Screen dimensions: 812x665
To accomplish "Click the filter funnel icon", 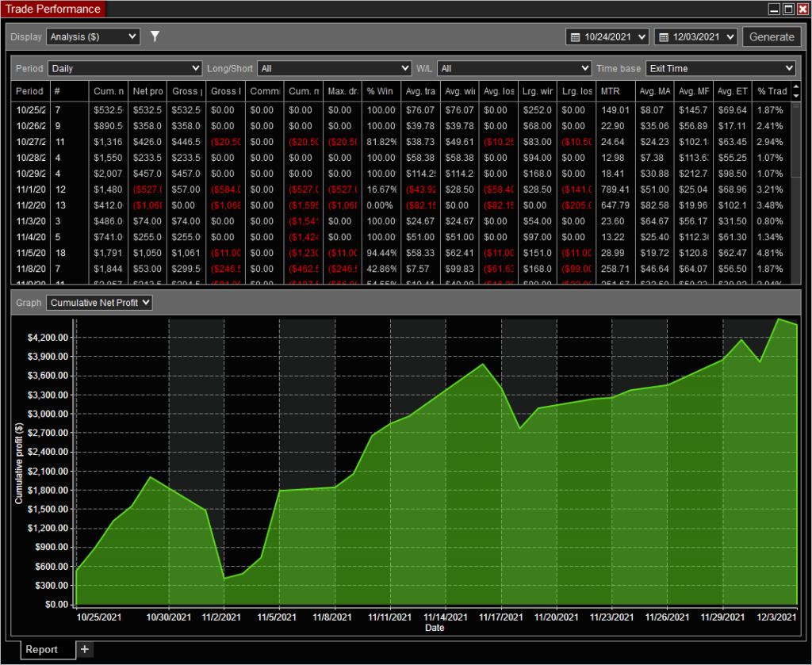I will [x=155, y=36].
